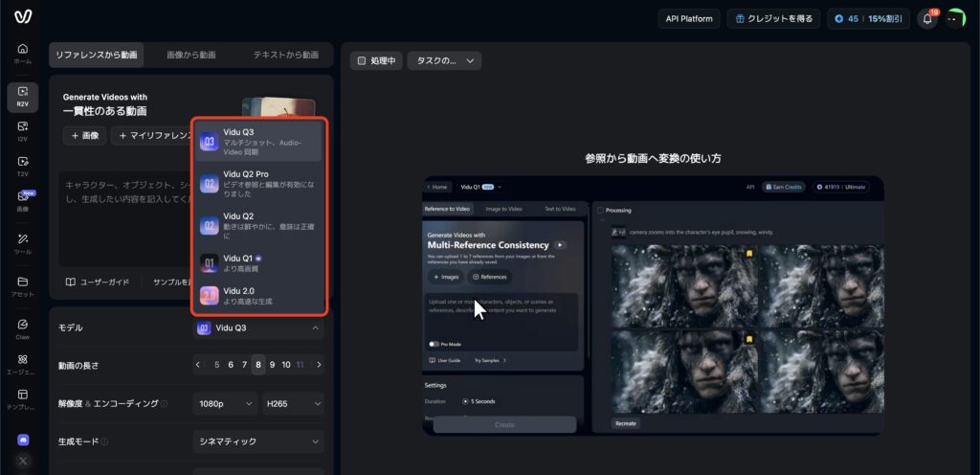This screenshot has width=980, height=475.
Task: Open API Platform button
Action: tap(689, 19)
